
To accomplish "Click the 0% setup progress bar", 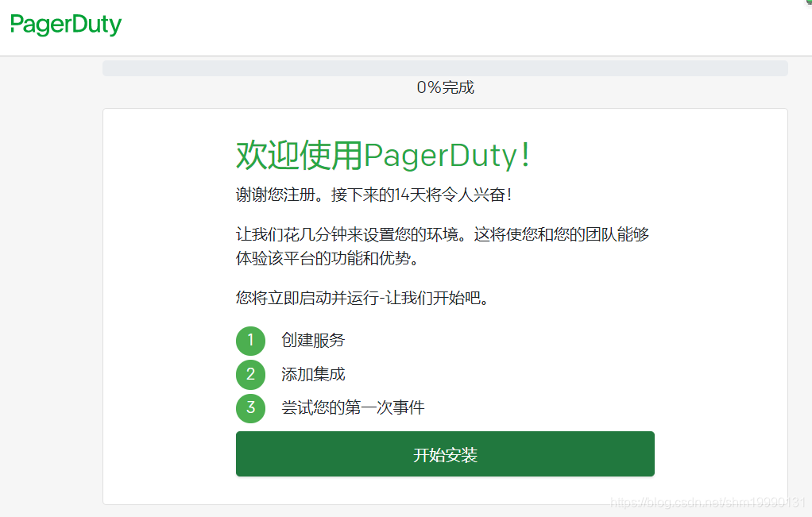I will tap(445, 68).
